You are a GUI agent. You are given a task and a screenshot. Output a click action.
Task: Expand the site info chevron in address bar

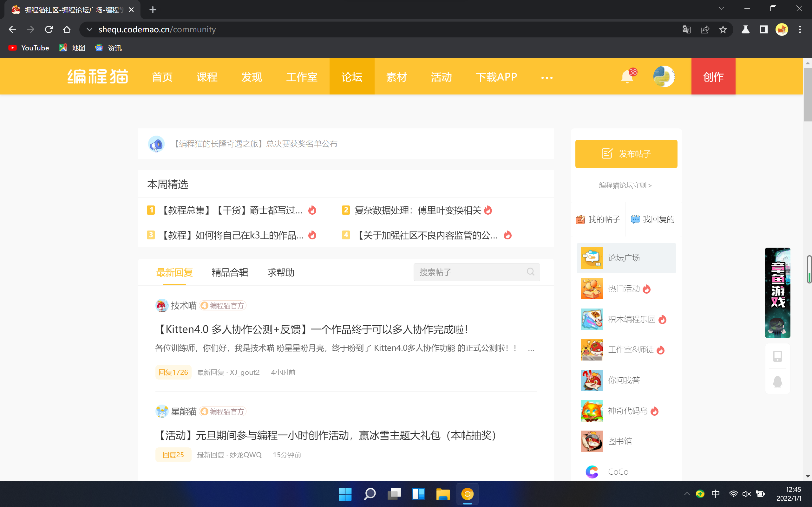(x=89, y=29)
